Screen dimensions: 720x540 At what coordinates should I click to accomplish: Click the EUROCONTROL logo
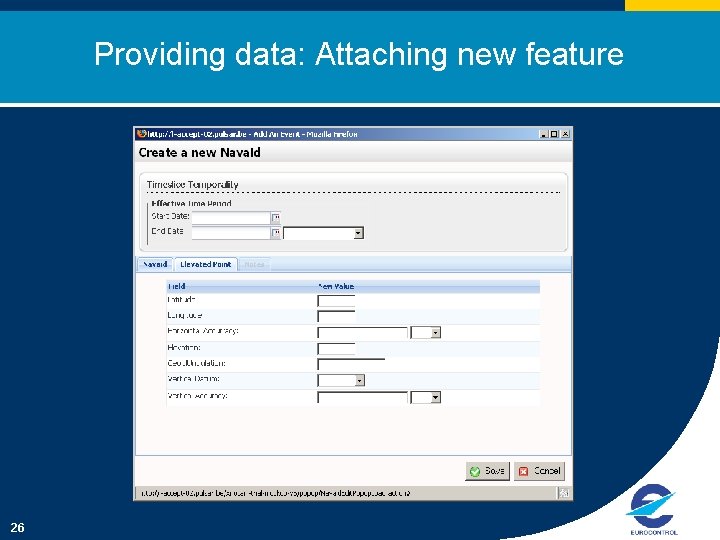652,508
